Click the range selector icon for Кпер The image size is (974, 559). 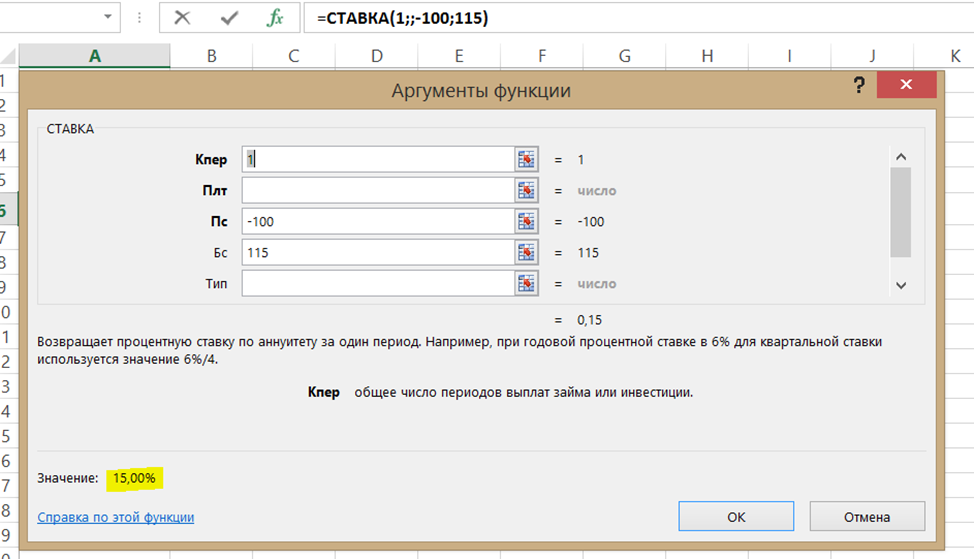point(527,159)
